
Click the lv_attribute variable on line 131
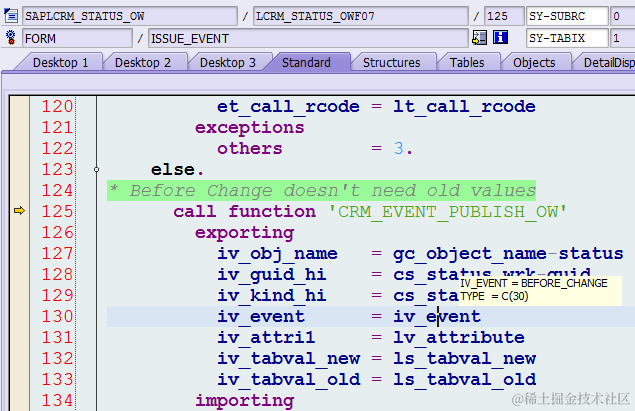459,337
